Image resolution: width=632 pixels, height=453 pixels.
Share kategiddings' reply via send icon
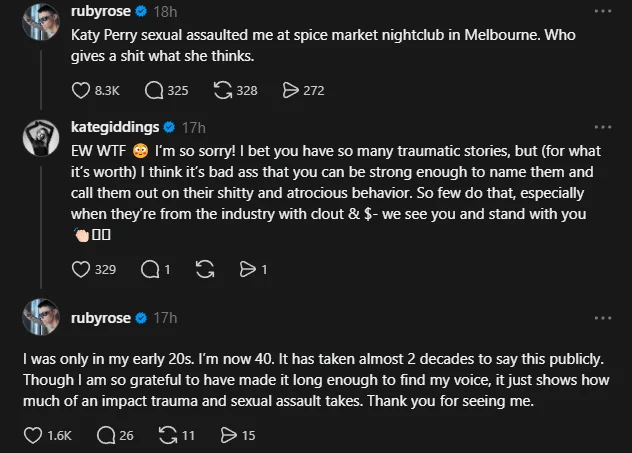(x=247, y=269)
